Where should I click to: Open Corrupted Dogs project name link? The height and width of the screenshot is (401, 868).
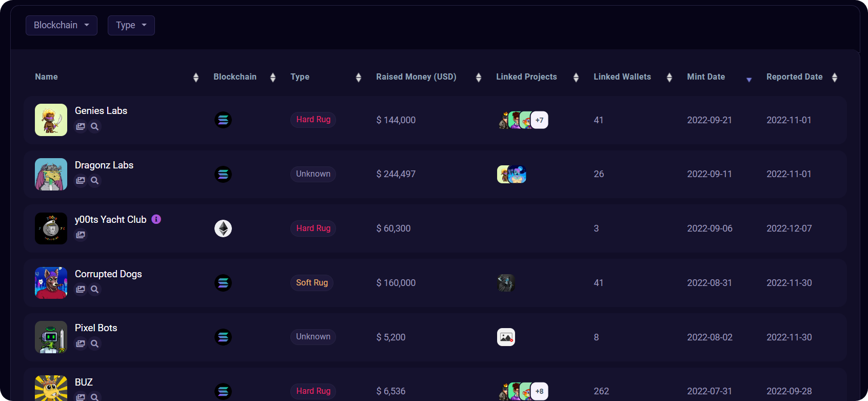coord(108,274)
